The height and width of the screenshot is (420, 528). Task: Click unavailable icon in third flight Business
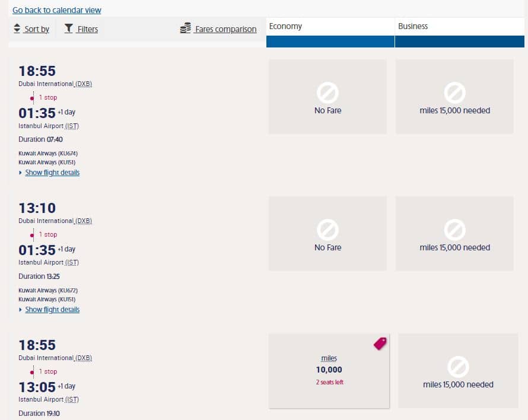pos(457,367)
